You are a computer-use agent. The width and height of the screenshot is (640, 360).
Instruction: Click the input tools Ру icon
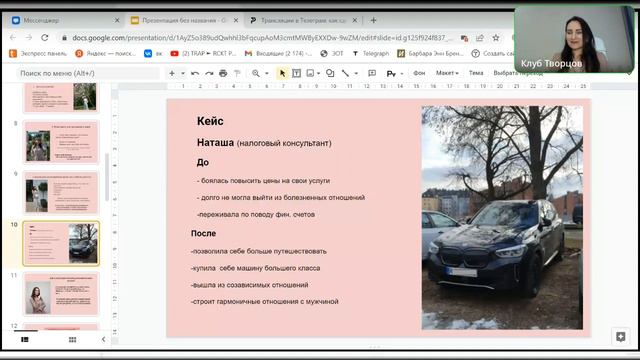pos(391,73)
